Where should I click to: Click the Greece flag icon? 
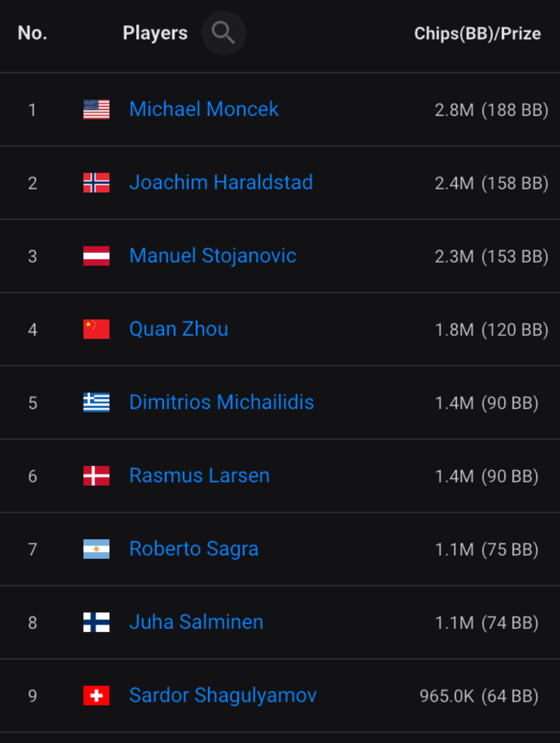pyautogui.click(x=96, y=402)
